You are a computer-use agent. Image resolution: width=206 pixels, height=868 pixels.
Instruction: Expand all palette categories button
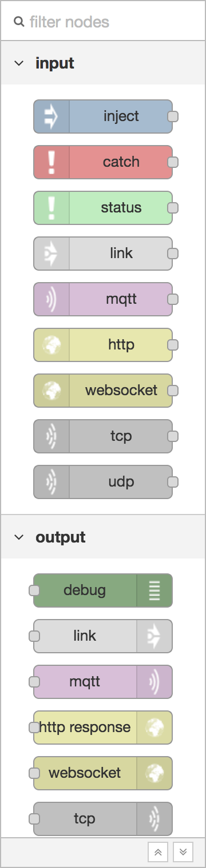(183, 852)
